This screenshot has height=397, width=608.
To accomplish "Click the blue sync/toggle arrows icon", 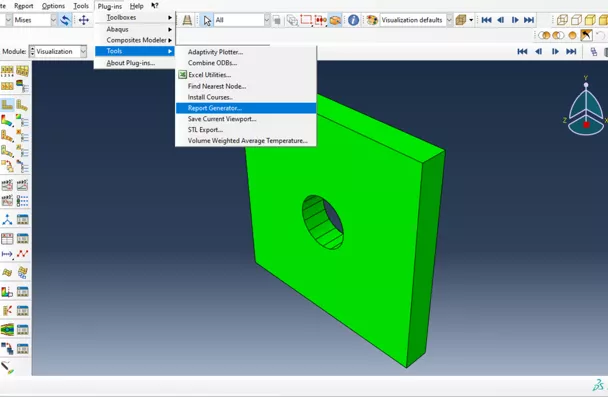I will point(66,20).
